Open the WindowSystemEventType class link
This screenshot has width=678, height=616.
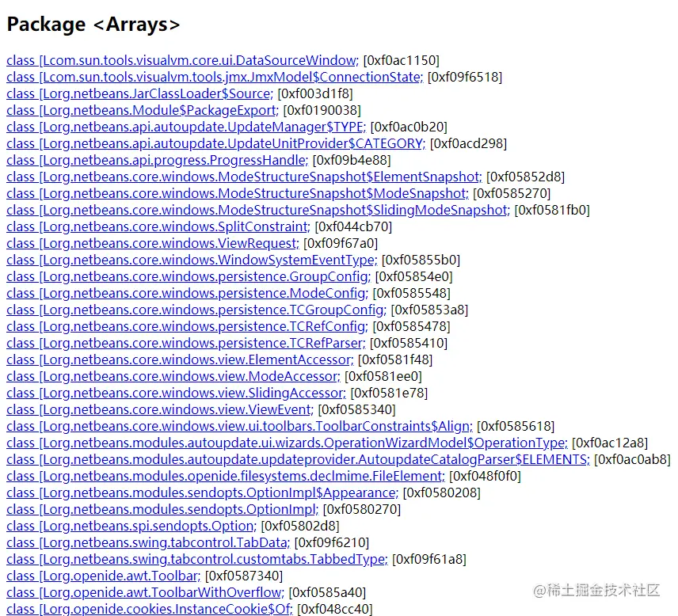point(192,260)
